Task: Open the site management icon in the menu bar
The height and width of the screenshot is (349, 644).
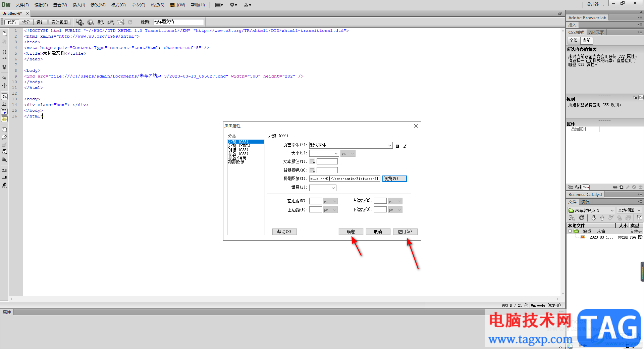Action: click(248, 5)
